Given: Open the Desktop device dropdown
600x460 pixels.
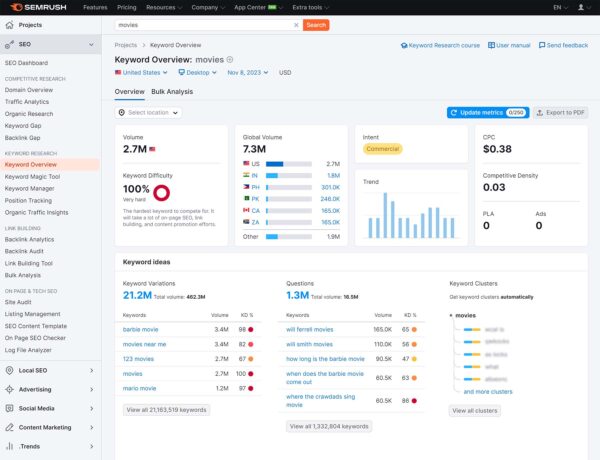Looking at the screenshot, I should (197, 72).
